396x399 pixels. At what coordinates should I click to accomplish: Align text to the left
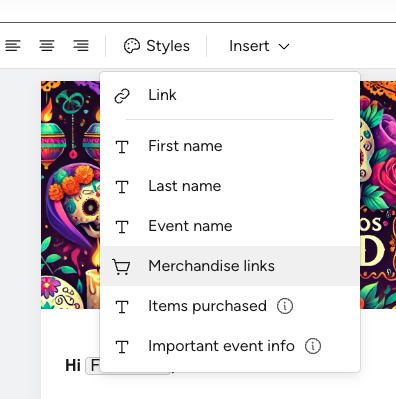pos(13,46)
